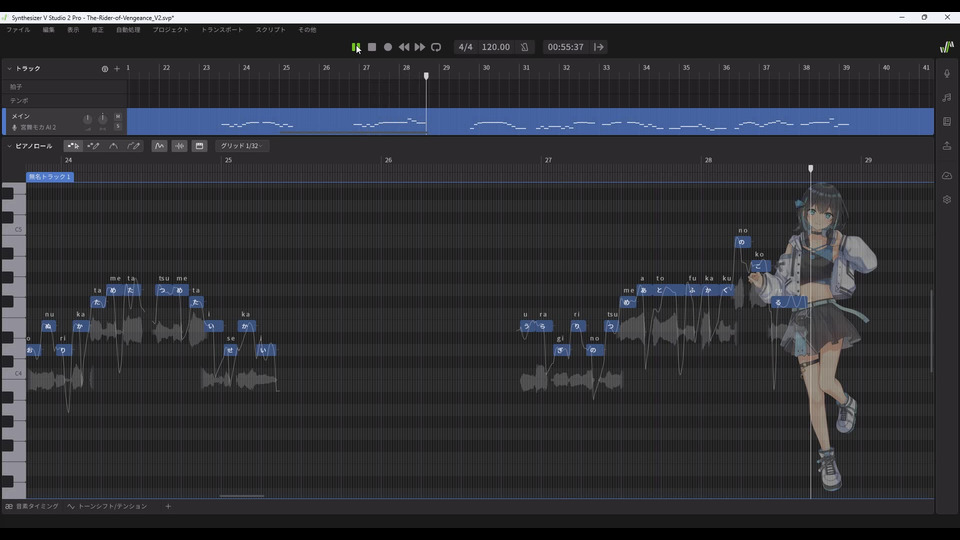The image size is (960, 540).
Task: Toggle pitch curve display in piano roll
Action: coord(159,146)
